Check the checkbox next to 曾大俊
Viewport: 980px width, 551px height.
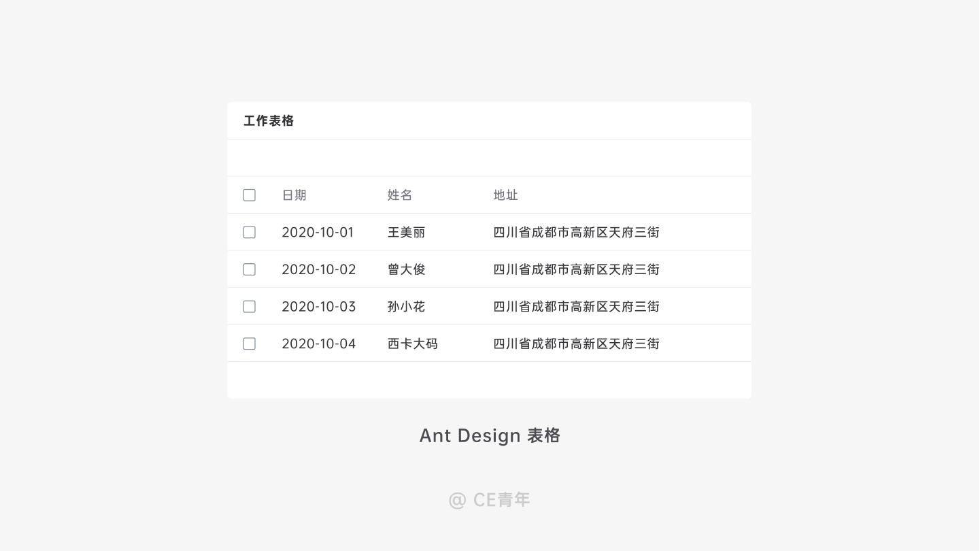(250, 269)
